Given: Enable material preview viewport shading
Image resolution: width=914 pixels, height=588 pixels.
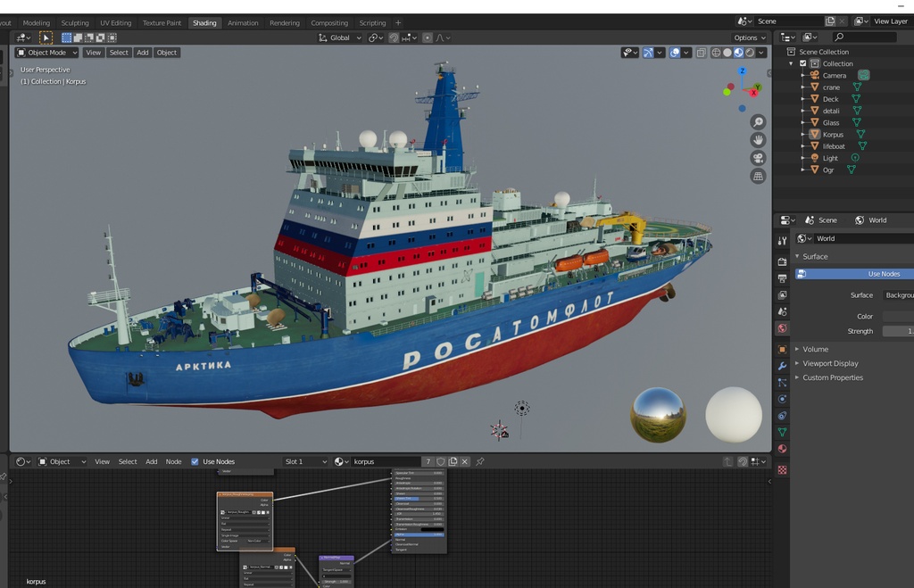Looking at the screenshot, I should tap(738, 53).
